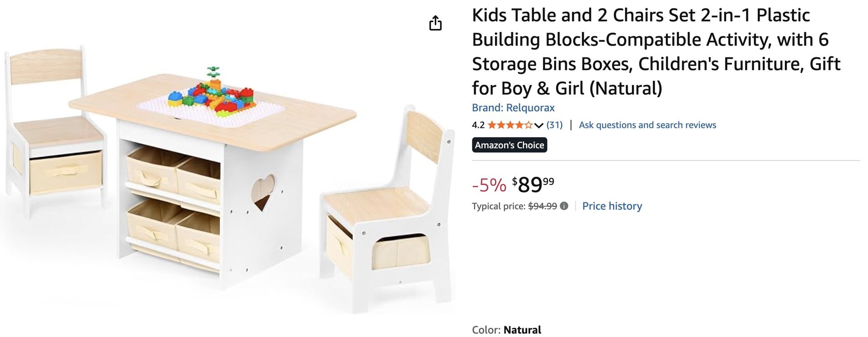Click the $89.99 current price
This screenshot has width=868, height=337.
click(533, 184)
